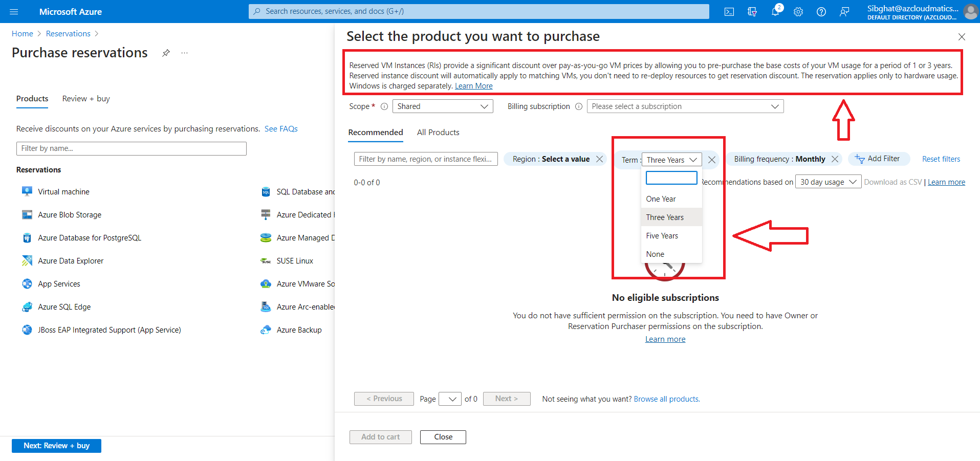980x461 pixels.
Task: Select the Azure SQL Edge icon
Action: pos(27,306)
